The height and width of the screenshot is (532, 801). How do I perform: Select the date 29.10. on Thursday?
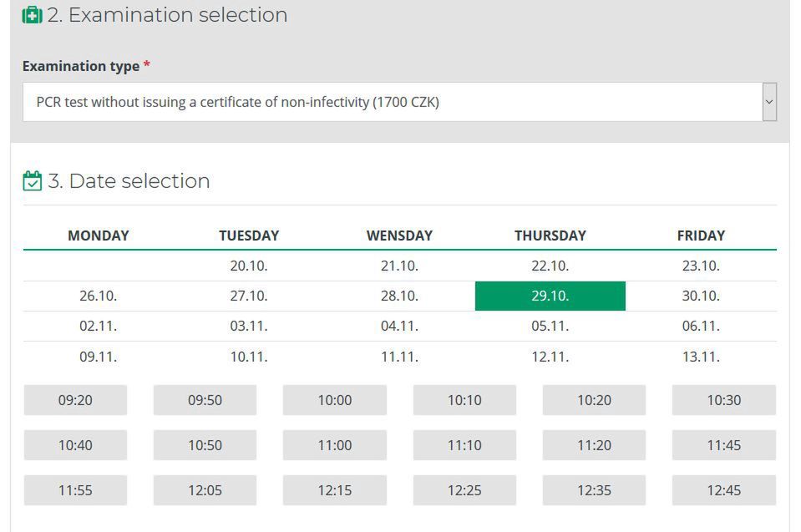pos(550,296)
